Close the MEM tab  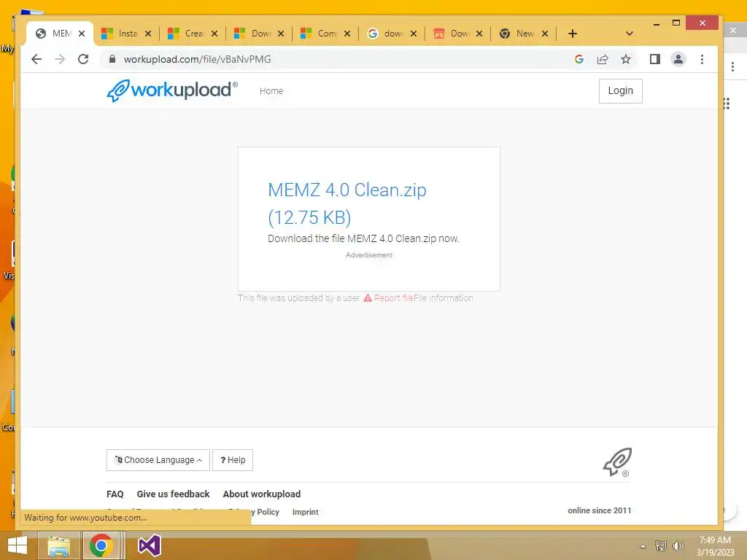(82, 34)
